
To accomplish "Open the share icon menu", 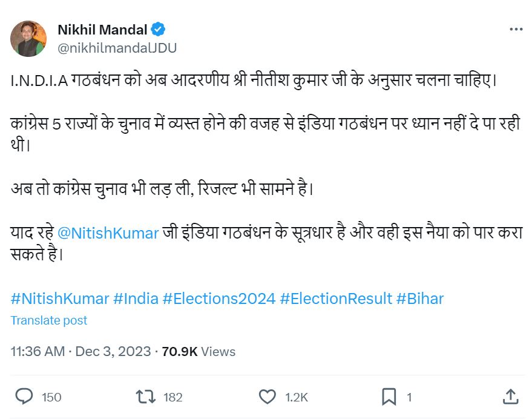I will [511, 397].
